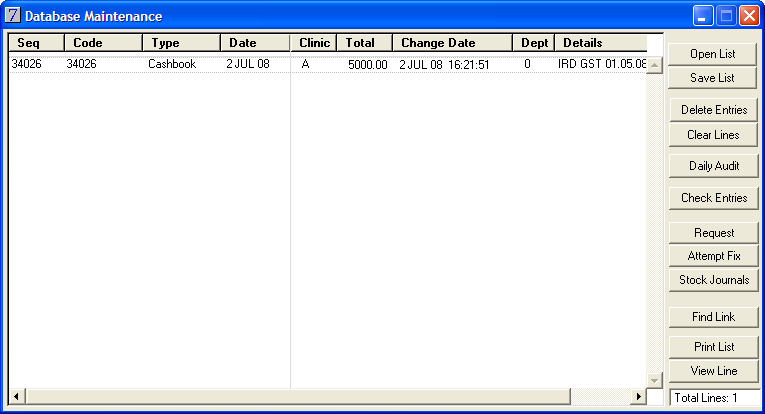Click the Code column header

103,43
